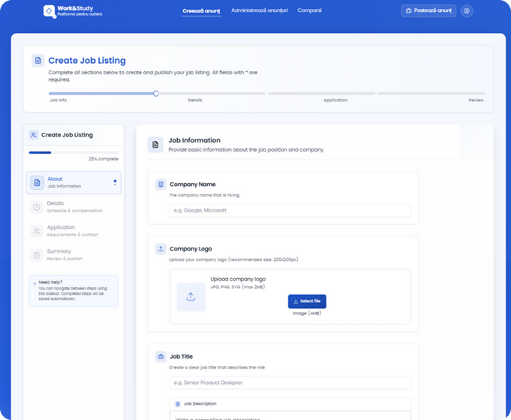Click the document icon beside Create Job Listing heading
511x420 pixels.
(38, 61)
